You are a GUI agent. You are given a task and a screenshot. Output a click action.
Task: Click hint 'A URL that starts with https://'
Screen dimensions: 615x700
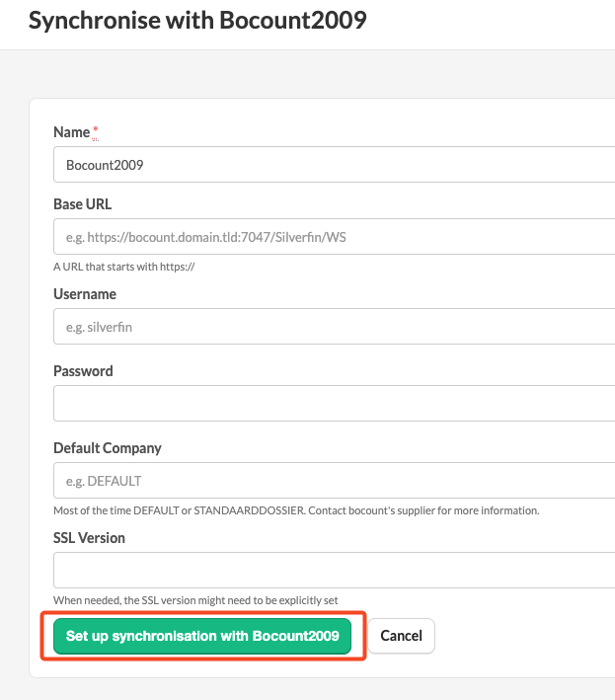(x=124, y=267)
